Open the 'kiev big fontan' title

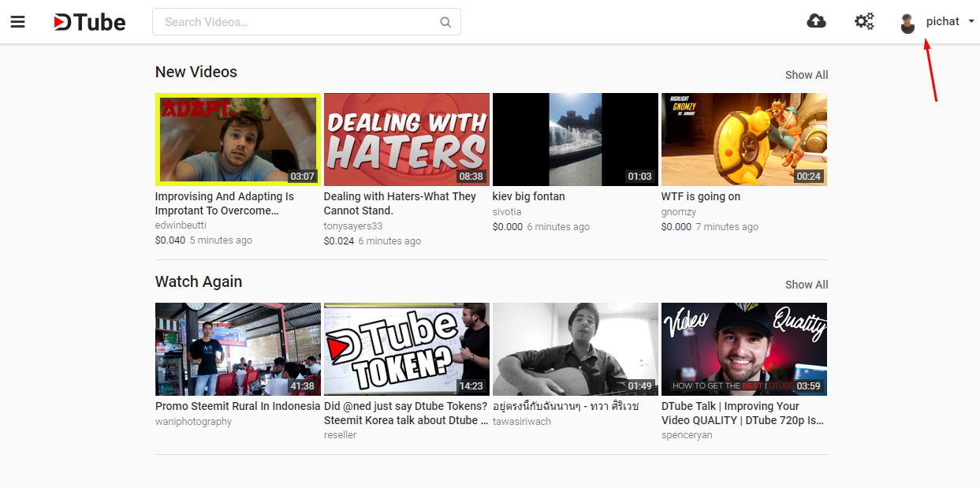(x=529, y=196)
